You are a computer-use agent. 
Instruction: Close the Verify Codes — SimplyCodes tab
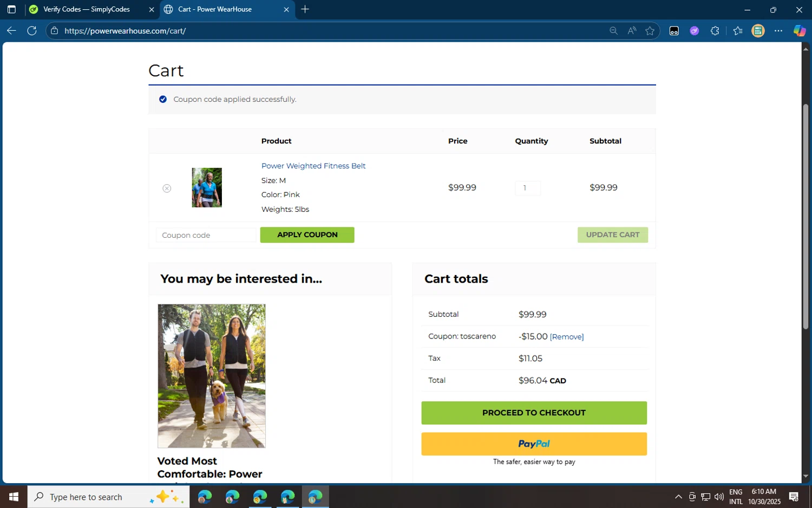[x=151, y=9]
